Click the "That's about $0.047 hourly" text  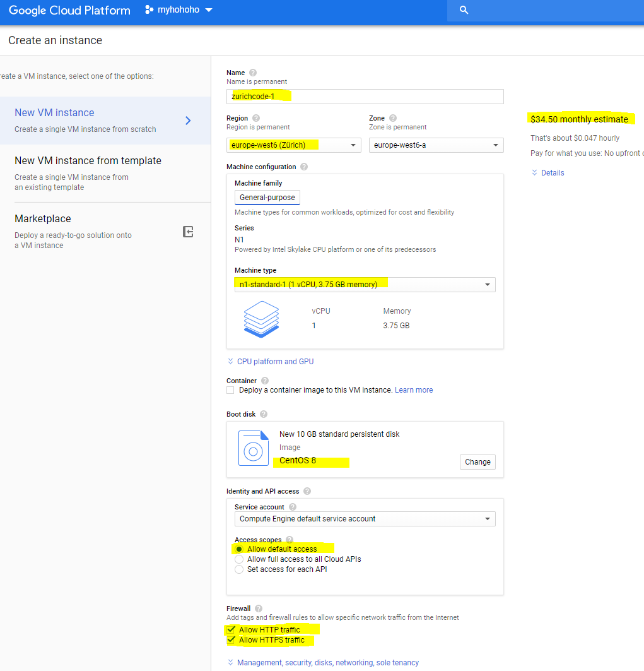[x=575, y=138]
